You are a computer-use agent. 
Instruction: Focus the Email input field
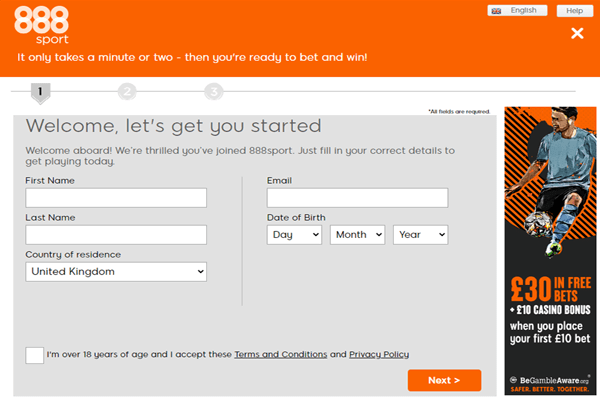(x=357, y=198)
